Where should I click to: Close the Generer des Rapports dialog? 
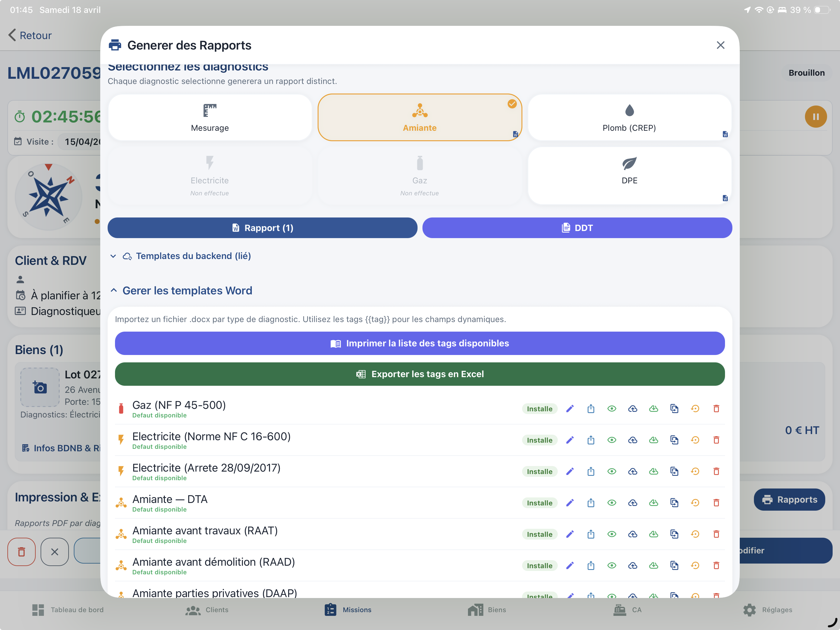tap(720, 45)
